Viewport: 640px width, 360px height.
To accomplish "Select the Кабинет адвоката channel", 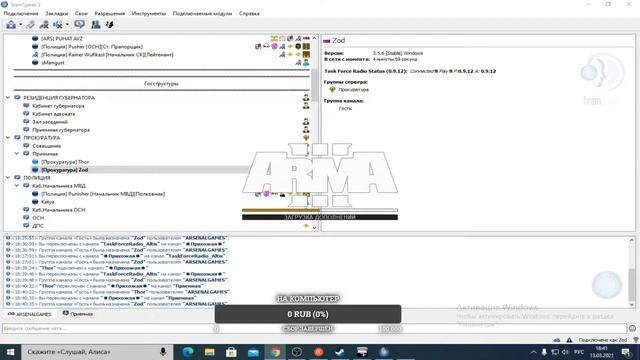I will coord(53,114).
